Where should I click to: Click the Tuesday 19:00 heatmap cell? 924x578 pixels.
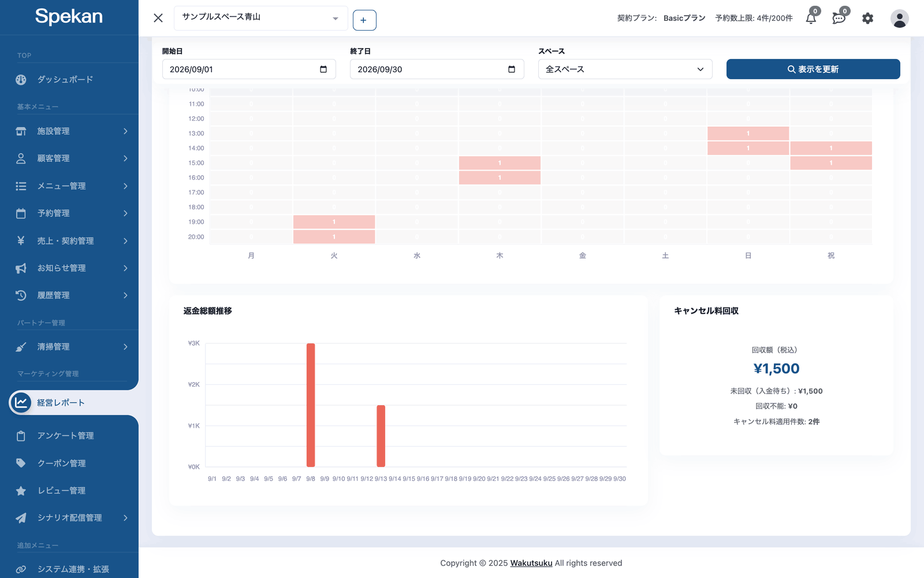point(334,222)
